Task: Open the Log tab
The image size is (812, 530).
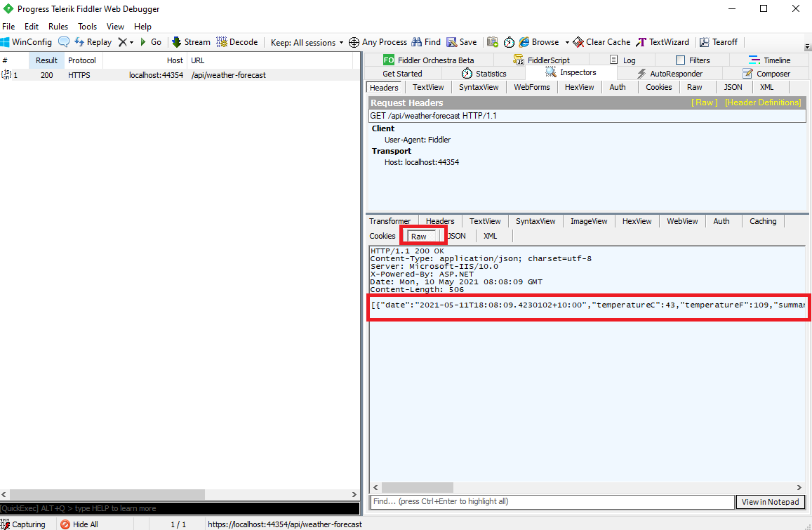Action: 622,60
